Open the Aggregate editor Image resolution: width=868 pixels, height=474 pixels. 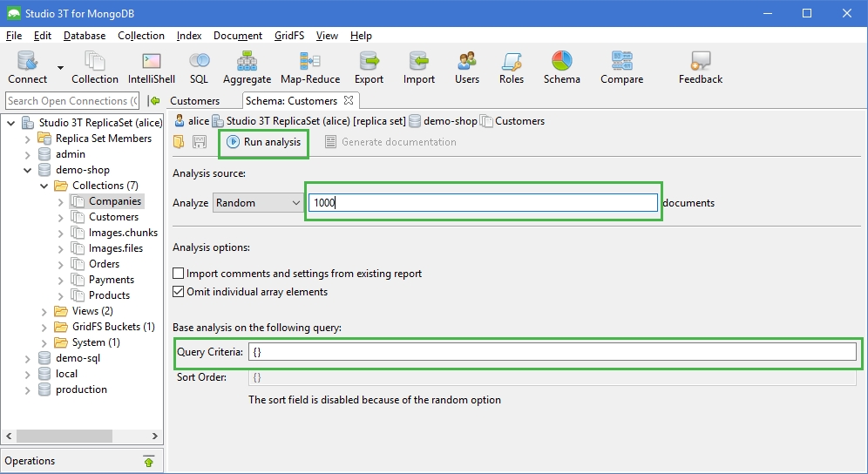point(247,67)
